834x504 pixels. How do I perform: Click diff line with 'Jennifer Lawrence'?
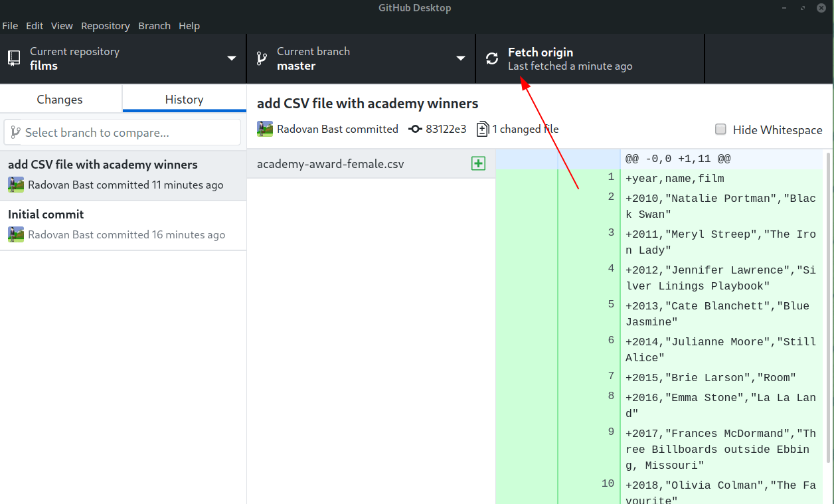[720, 278]
